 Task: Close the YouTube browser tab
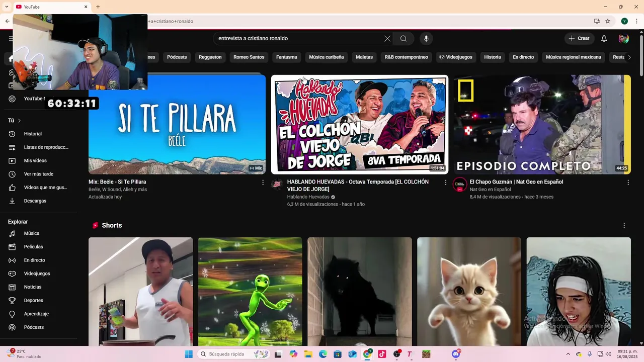point(86,7)
